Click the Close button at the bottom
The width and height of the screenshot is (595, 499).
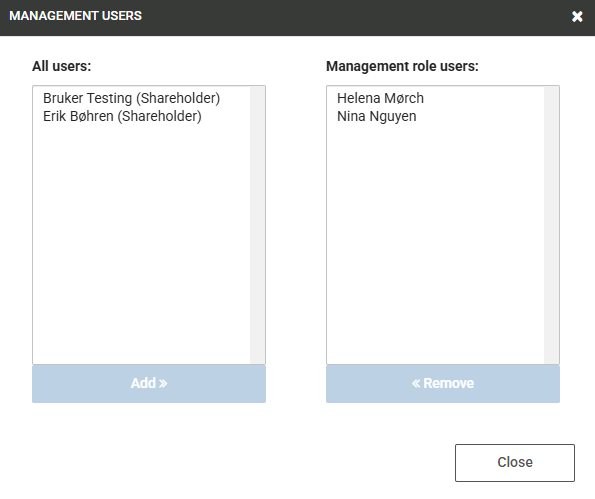515,463
